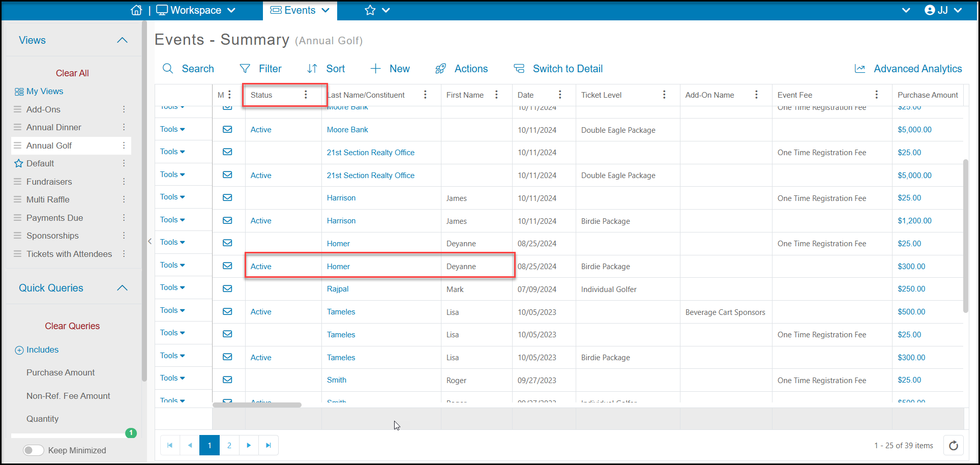Click the Advanced Analytics chart icon
This screenshot has width=980, height=465.
click(860, 69)
